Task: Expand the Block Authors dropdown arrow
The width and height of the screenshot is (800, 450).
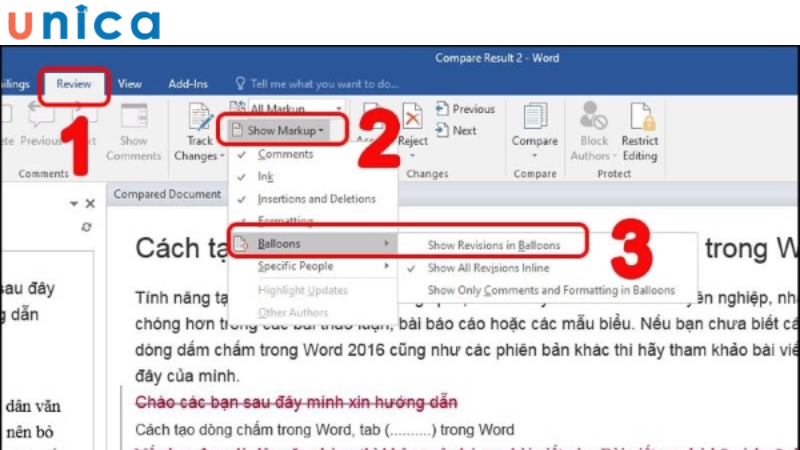Action: coord(615,156)
